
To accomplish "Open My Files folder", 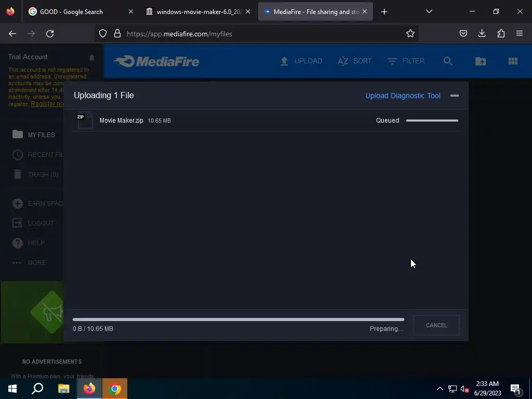I will [34, 135].
